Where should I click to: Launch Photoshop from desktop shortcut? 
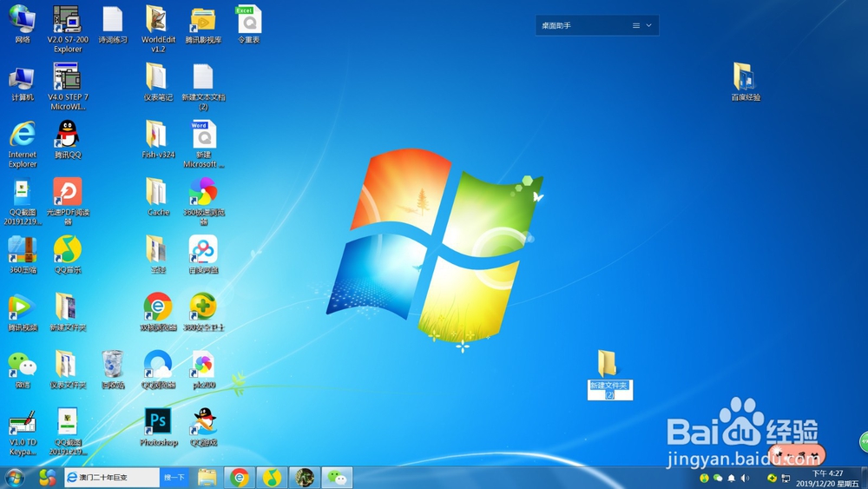point(158,427)
